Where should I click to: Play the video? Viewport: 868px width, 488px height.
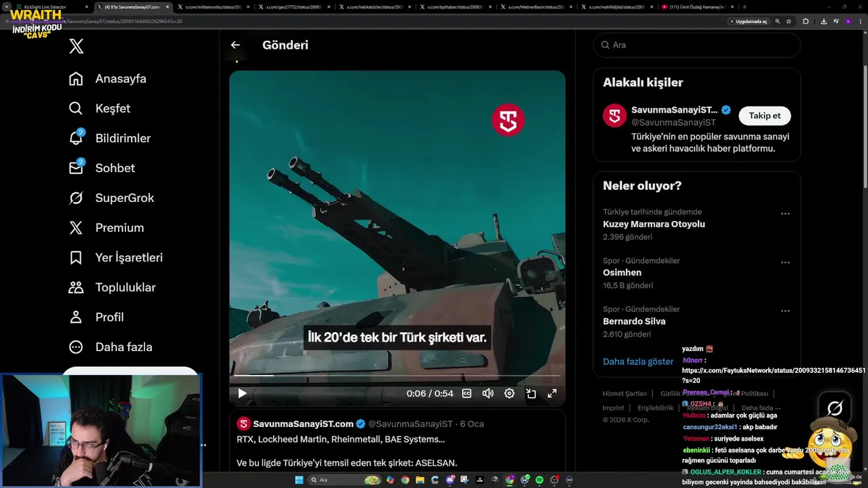point(242,393)
